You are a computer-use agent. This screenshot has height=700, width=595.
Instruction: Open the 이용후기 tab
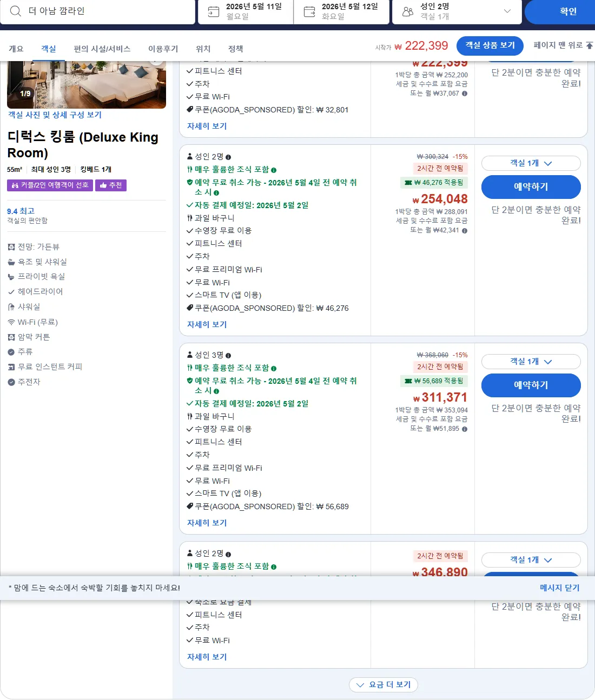163,49
